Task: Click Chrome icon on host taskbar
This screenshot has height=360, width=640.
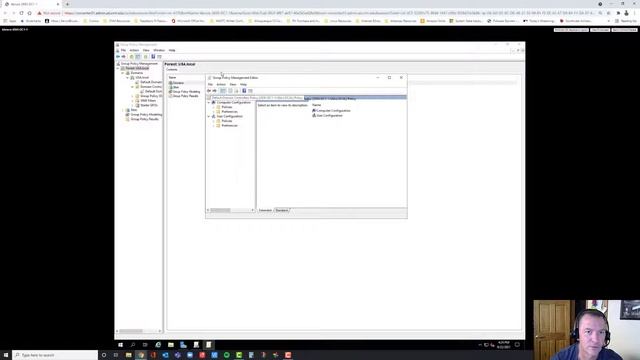Action: [x=141, y=355]
